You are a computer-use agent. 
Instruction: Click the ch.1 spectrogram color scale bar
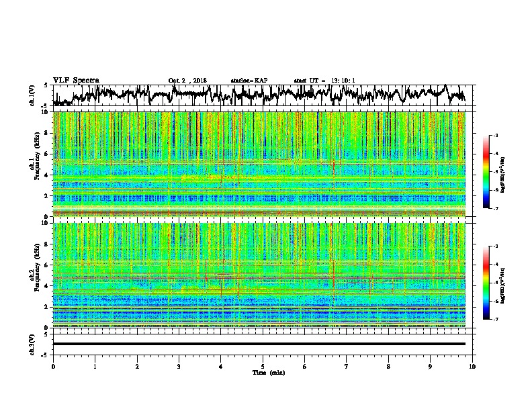(486, 172)
